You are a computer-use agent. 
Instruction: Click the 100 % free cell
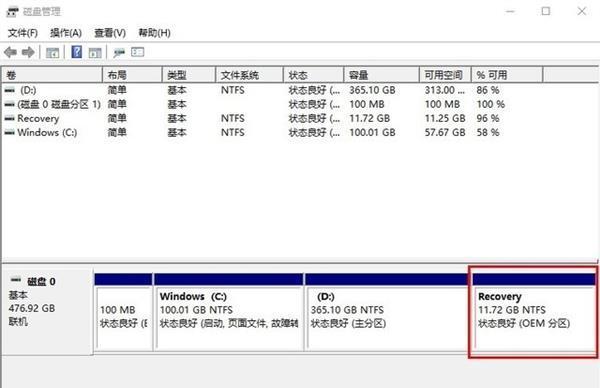pos(491,104)
